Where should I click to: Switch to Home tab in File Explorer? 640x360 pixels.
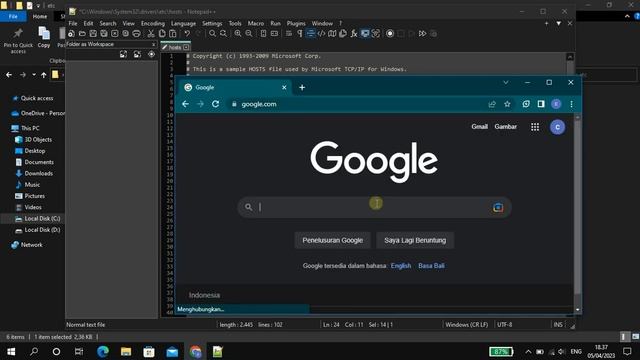(40, 16)
